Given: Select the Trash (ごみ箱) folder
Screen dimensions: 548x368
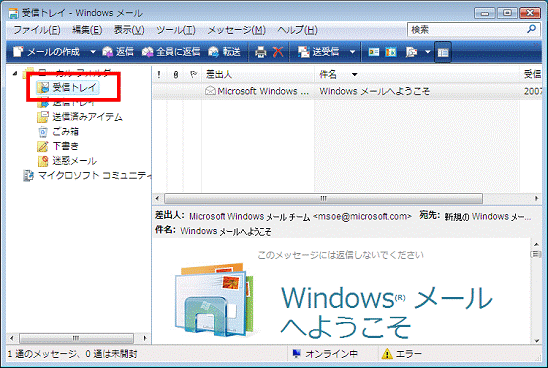Looking at the screenshot, I should [x=58, y=131].
